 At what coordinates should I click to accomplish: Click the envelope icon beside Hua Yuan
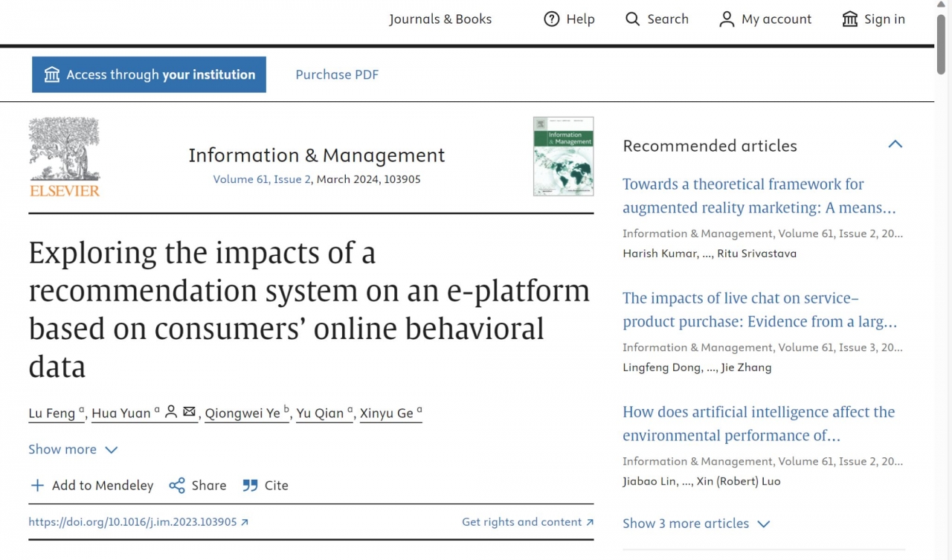point(189,412)
